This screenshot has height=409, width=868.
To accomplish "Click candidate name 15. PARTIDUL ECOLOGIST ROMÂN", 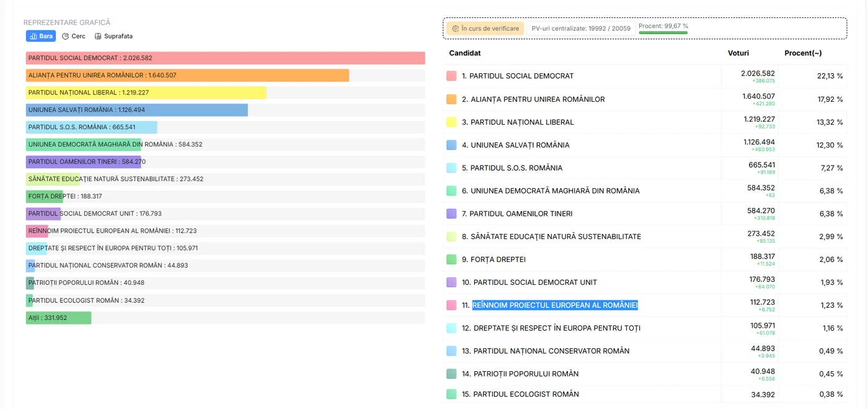I will 520,394.
